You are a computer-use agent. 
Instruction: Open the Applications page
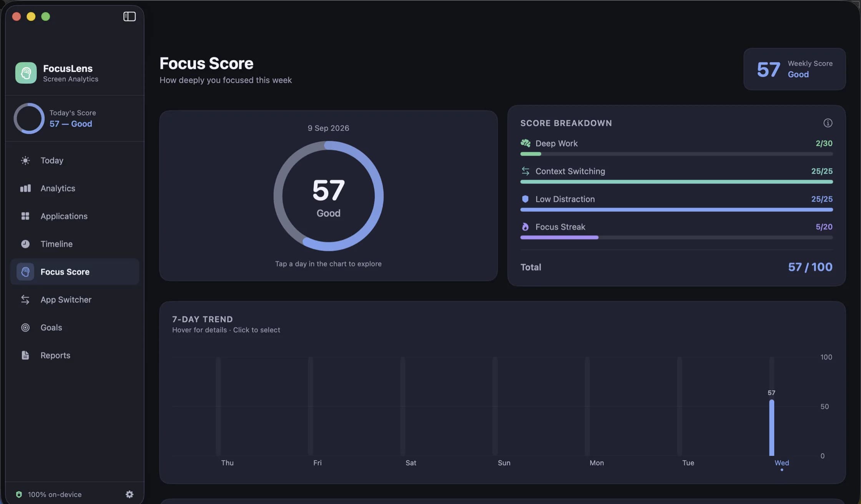click(75, 216)
